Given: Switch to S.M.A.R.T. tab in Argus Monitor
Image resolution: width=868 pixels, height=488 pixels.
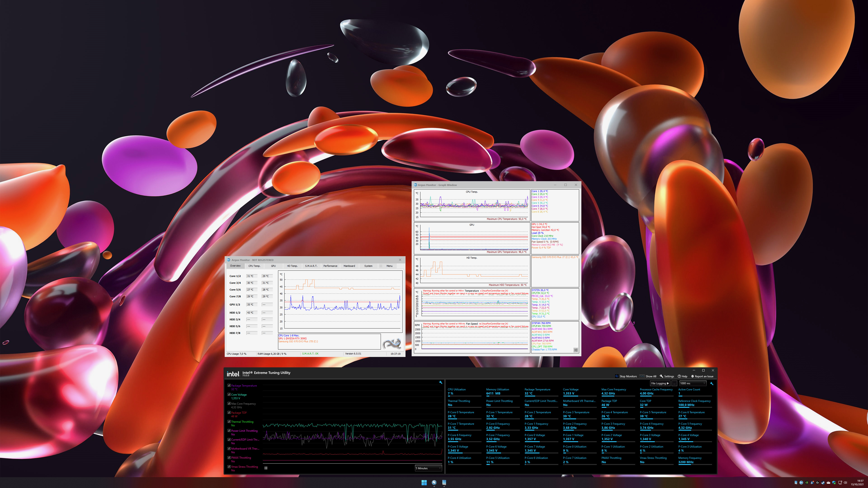Looking at the screenshot, I should click(311, 266).
